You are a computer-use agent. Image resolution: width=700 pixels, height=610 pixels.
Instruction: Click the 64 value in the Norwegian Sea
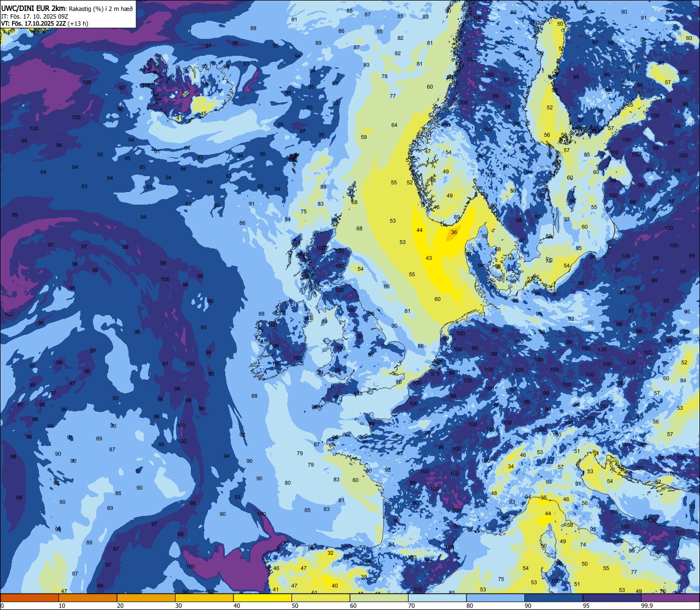(394, 125)
